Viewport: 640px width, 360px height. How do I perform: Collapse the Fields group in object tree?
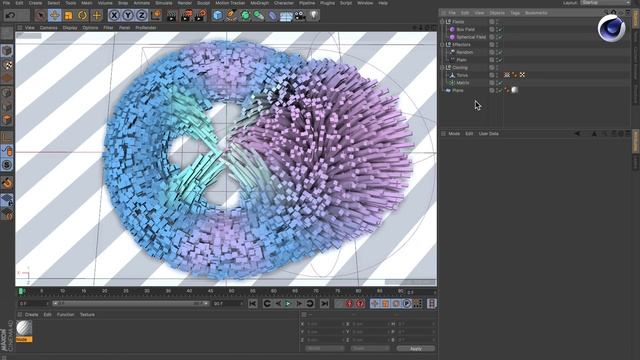pos(442,22)
